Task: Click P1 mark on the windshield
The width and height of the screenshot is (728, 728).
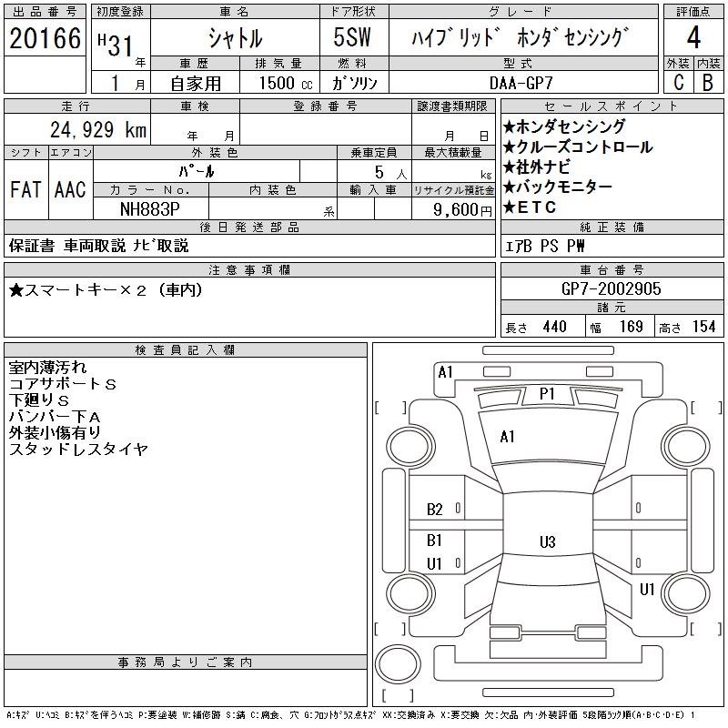Action: point(547,394)
